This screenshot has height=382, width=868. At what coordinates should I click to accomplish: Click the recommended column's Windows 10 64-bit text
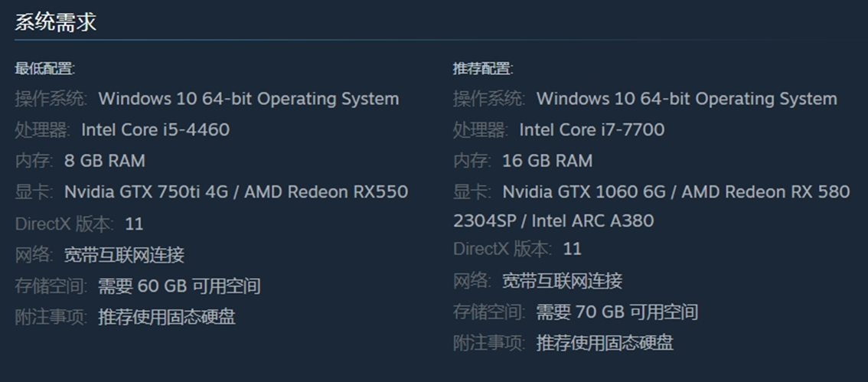687,100
